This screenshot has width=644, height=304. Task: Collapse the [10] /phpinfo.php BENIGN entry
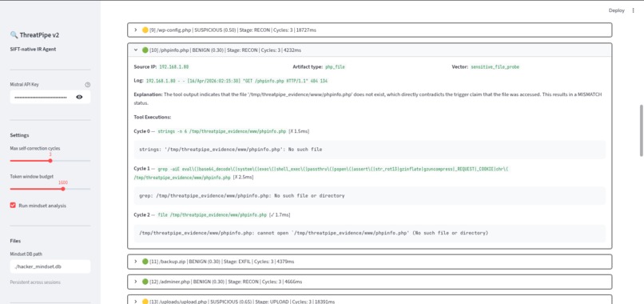pyautogui.click(x=370, y=50)
